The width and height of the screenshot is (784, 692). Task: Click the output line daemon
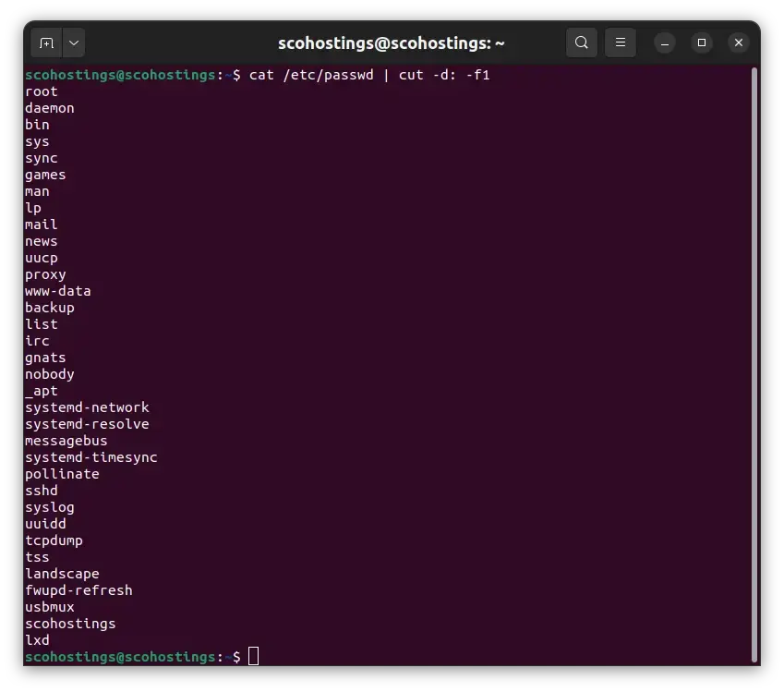click(50, 108)
